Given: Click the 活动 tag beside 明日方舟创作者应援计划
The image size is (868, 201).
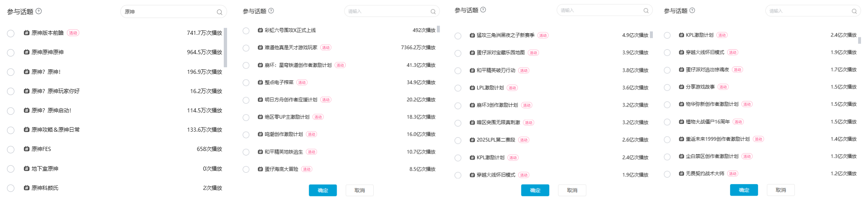Looking at the screenshot, I should click(x=326, y=100).
